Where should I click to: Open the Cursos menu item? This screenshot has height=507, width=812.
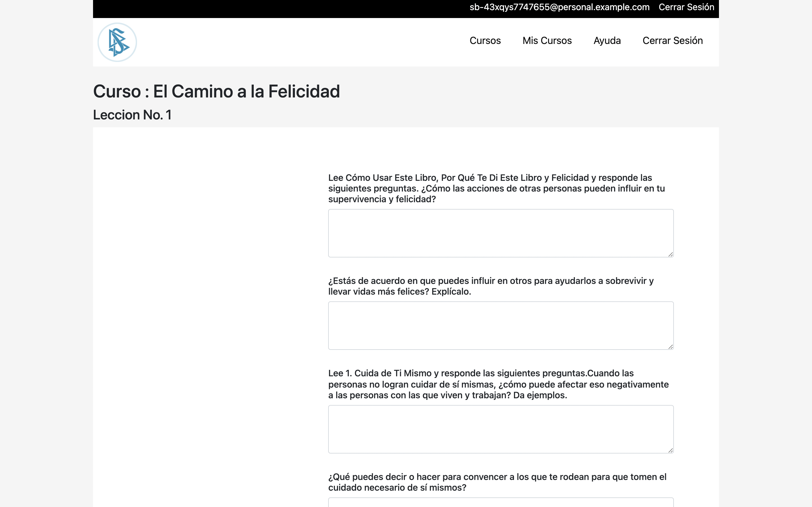pyautogui.click(x=485, y=41)
